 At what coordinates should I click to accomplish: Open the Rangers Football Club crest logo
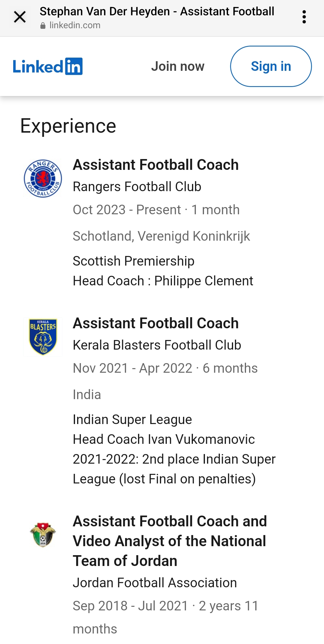[x=43, y=178]
